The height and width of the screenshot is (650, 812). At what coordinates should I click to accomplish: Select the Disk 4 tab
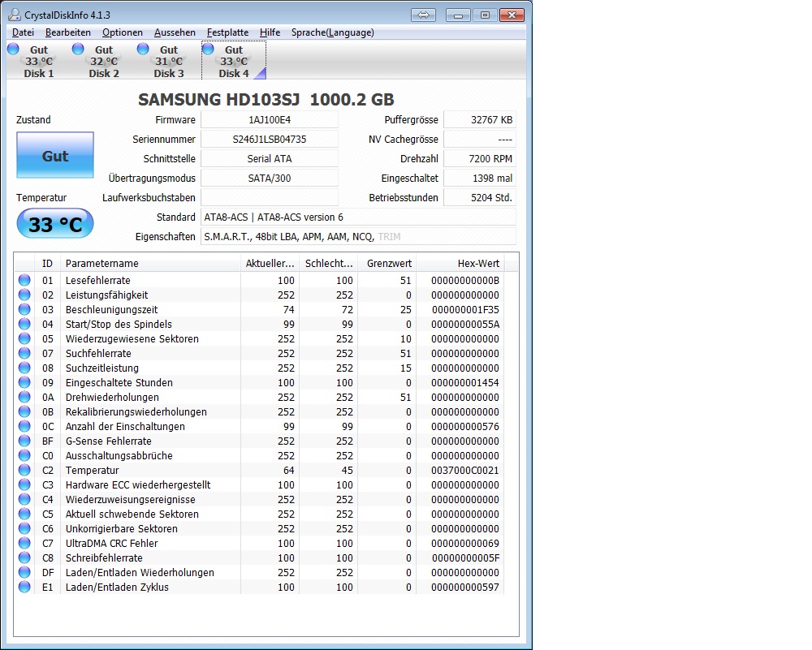coord(234,61)
